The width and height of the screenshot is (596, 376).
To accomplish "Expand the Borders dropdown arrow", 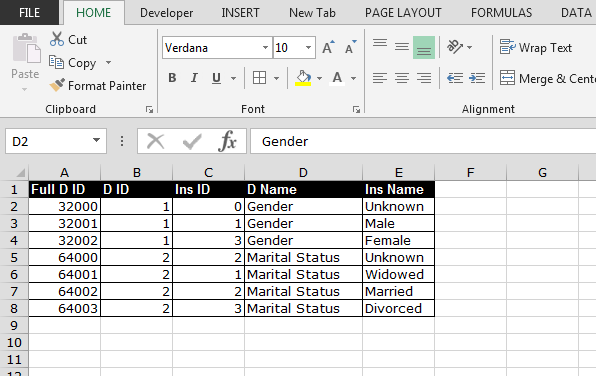I will pos(276,78).
